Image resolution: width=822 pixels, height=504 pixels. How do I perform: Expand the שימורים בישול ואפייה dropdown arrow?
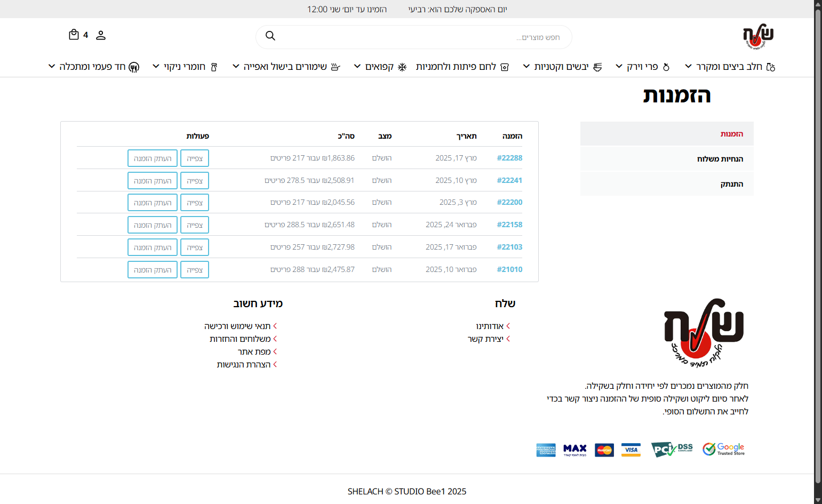236,66
